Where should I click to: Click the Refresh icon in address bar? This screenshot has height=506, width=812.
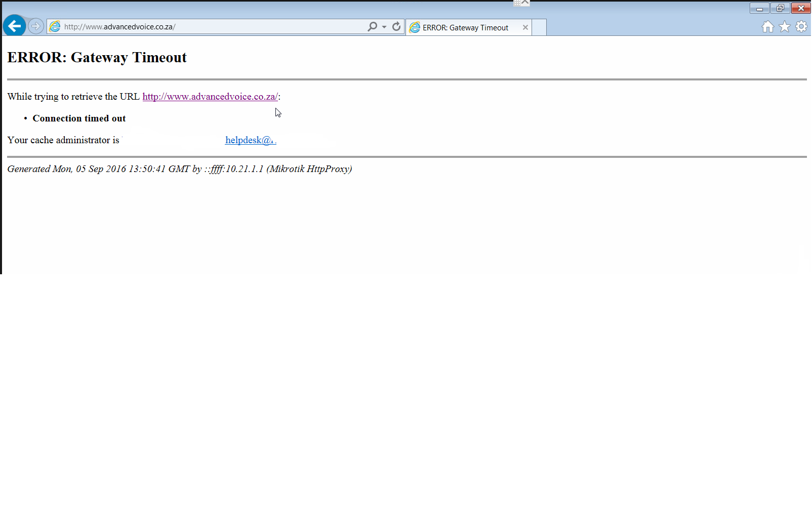(396, 26)
